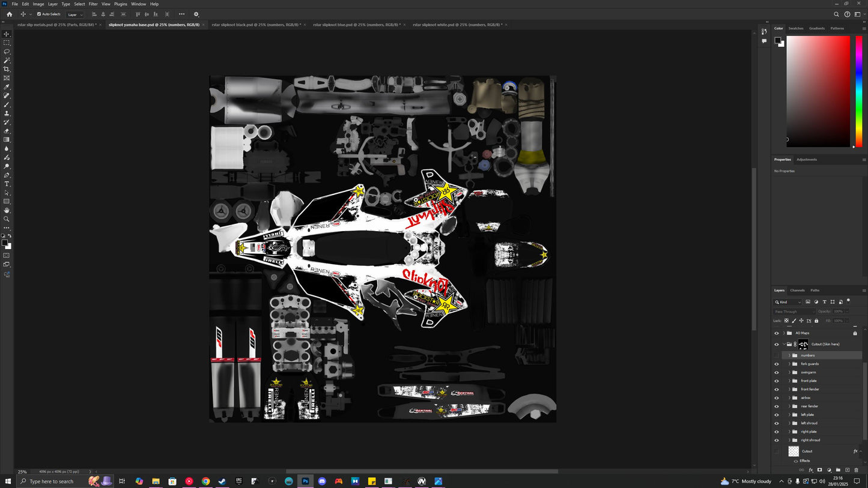Select the Clone Stamp tool

(7, 113)
